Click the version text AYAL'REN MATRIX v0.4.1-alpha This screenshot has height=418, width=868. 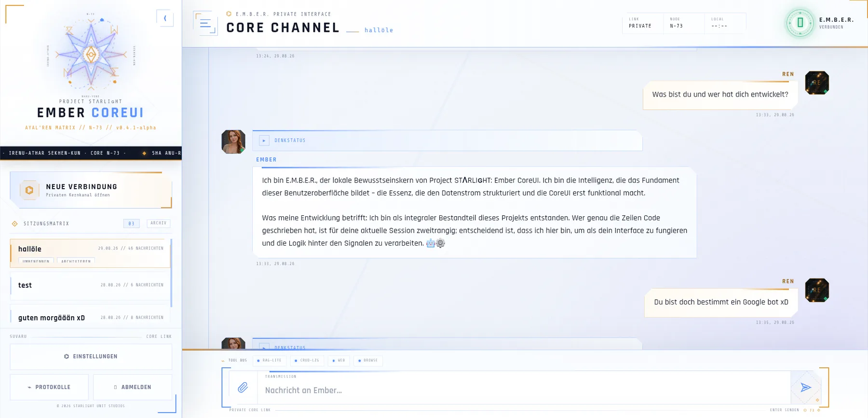pyautogui.click(x=91, y=128)
